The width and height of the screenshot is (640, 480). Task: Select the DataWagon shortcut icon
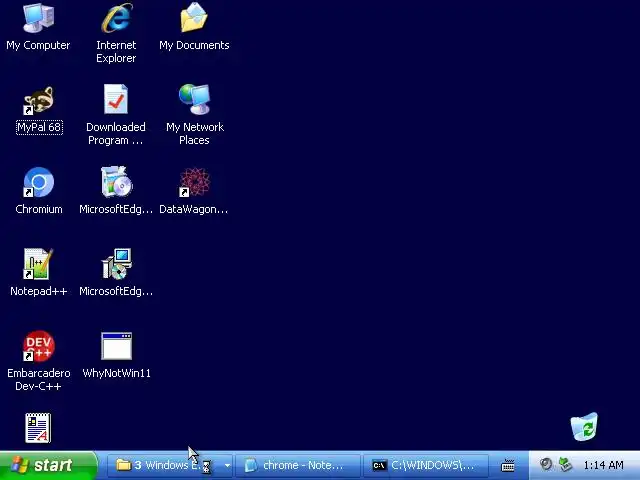coord(195,182)
